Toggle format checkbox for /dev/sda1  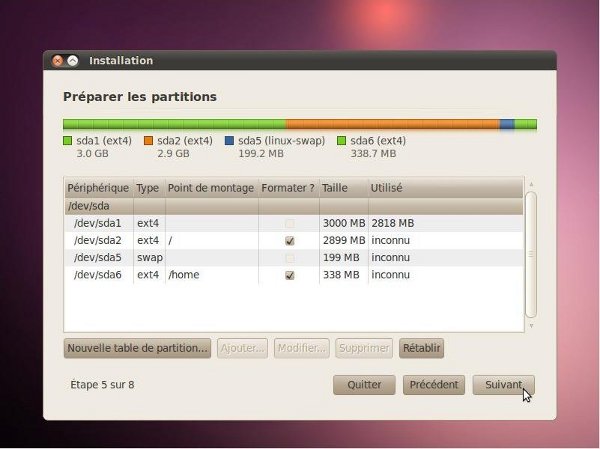coord(289,223)
